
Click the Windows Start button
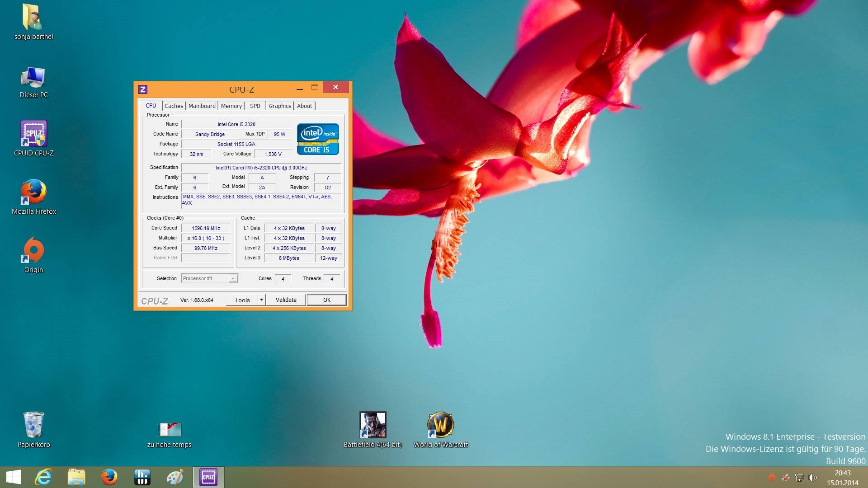[x=14, y=477]
